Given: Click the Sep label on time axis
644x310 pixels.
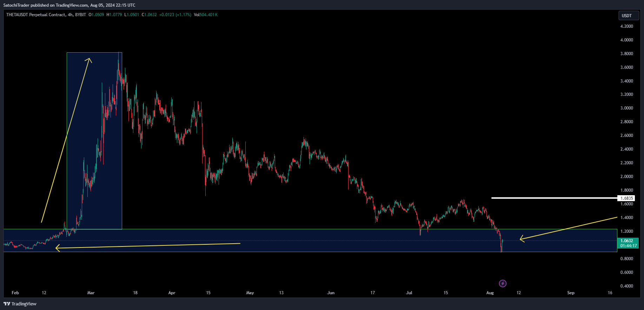Looking at the screenshot, I should point(571,293).
